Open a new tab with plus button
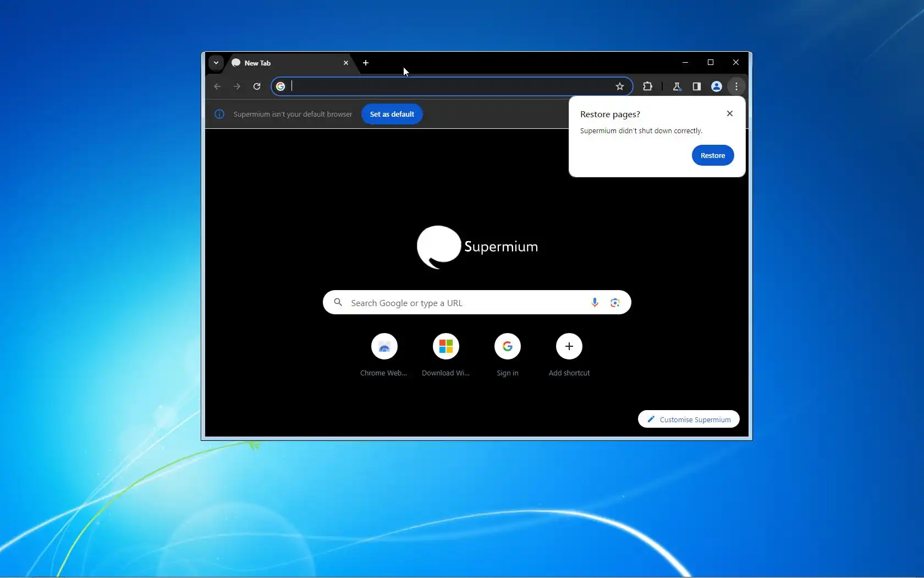The image size is (924, 578). tap(366, 63)
